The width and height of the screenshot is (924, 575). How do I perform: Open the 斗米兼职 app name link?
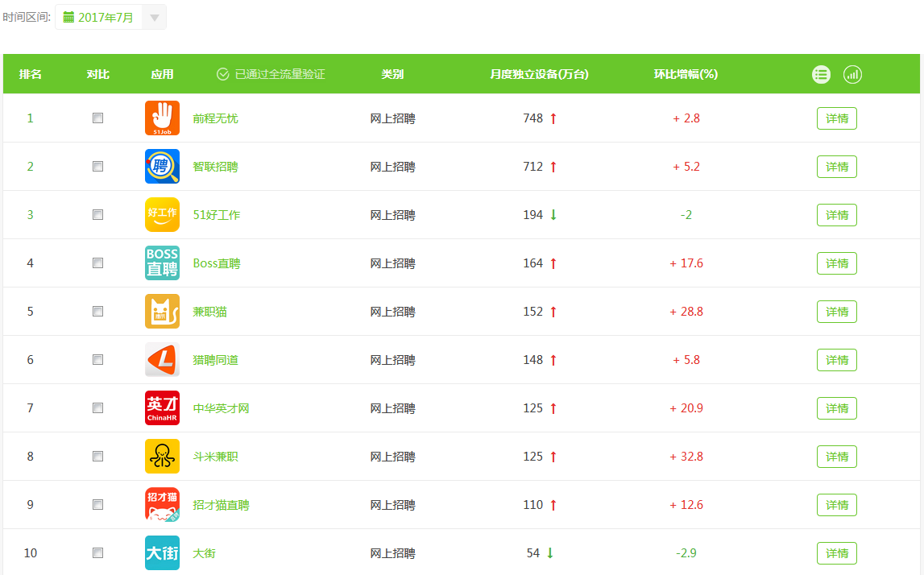(216, 457)
